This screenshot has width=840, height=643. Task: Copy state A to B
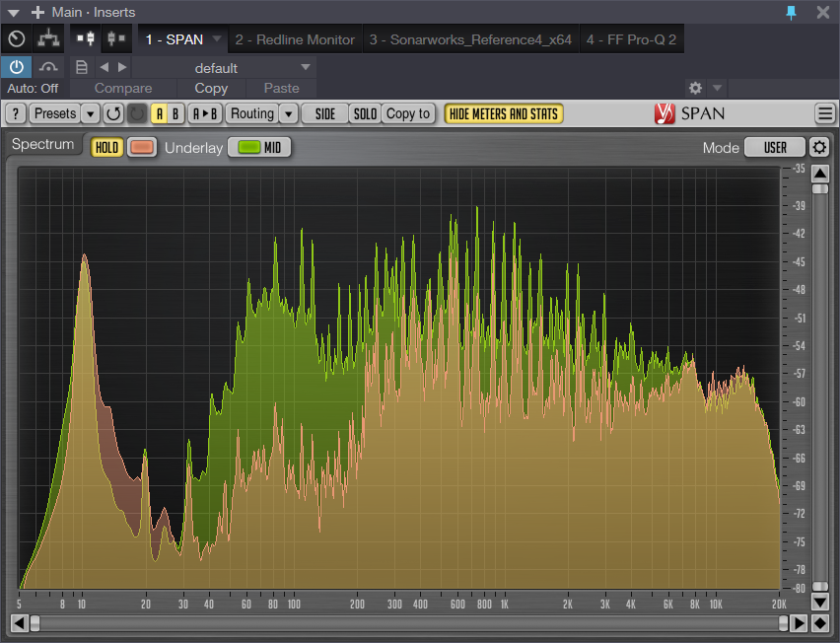205,113
